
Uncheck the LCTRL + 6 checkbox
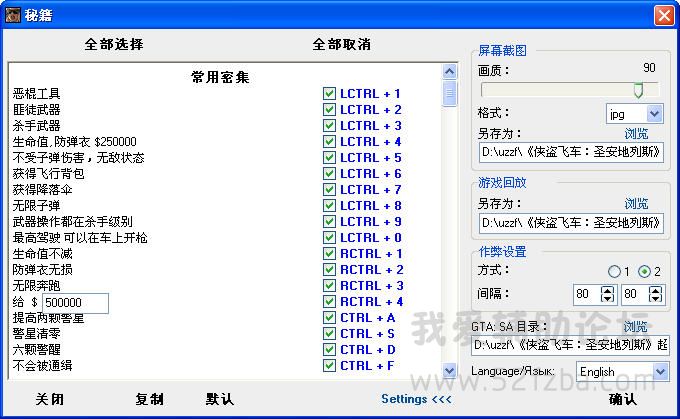point(329,173)
